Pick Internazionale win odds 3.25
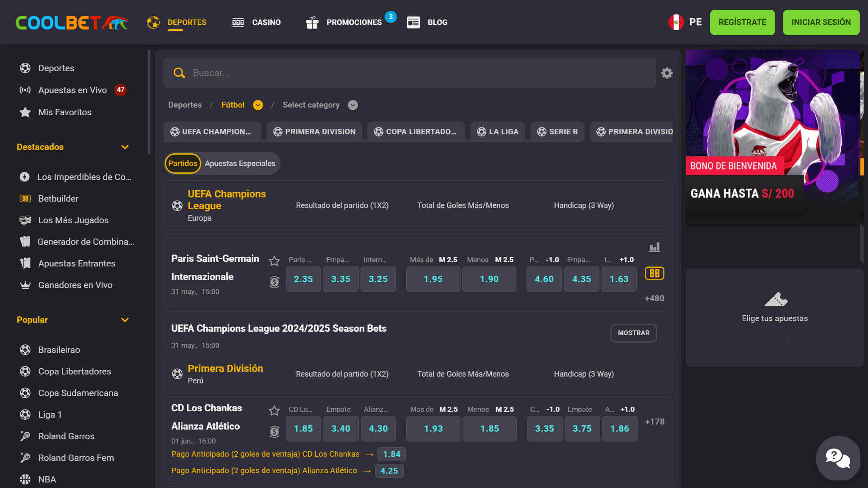This screenshot has height=488, width=868. (378, 279)
